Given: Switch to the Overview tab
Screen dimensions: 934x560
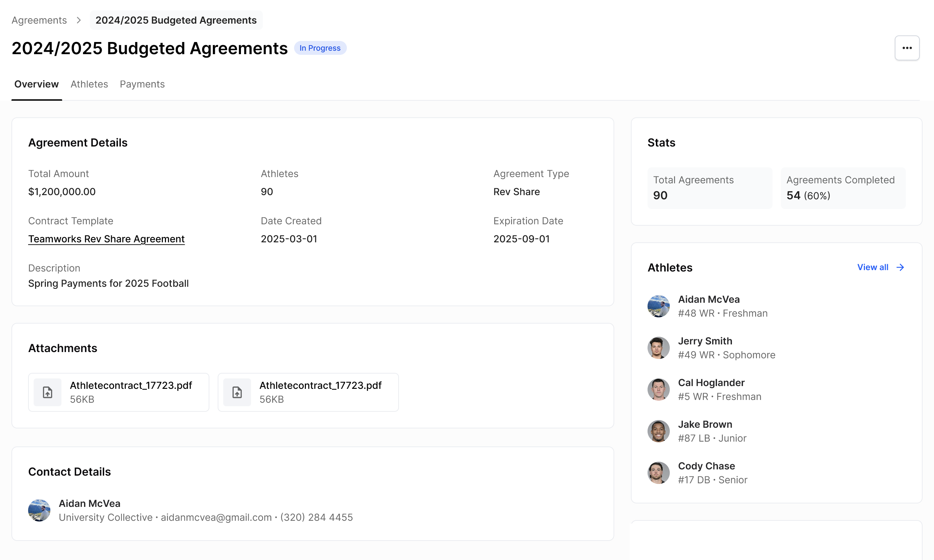Looking at the screenshot, I should coord(36,84).
